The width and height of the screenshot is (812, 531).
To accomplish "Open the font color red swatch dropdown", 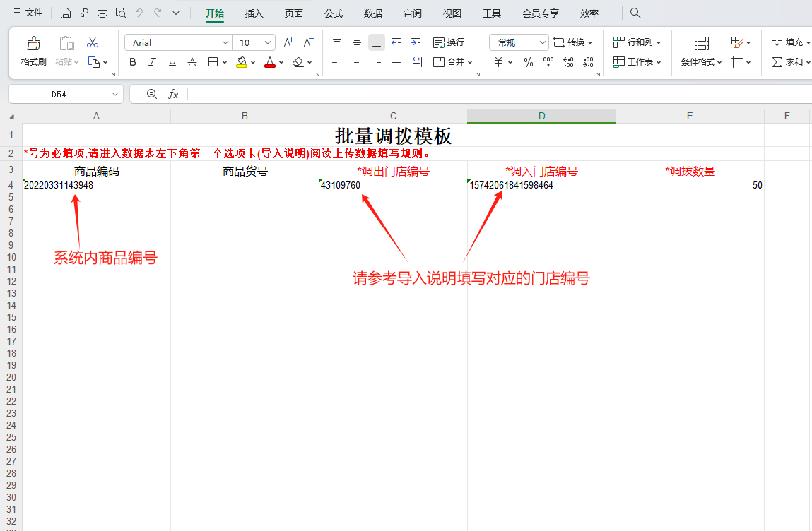I will [x=280, y=62].
